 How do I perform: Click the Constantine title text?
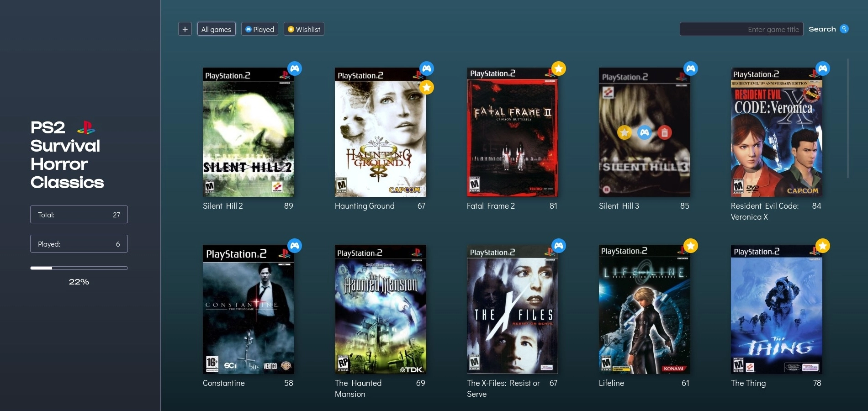pyautogui.click(x=224, y=383)
